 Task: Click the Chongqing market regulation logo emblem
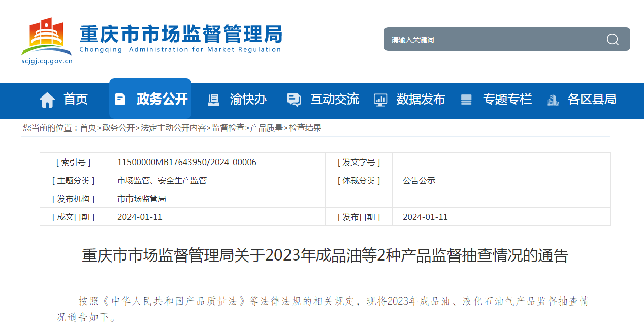[x=47, y=37]
